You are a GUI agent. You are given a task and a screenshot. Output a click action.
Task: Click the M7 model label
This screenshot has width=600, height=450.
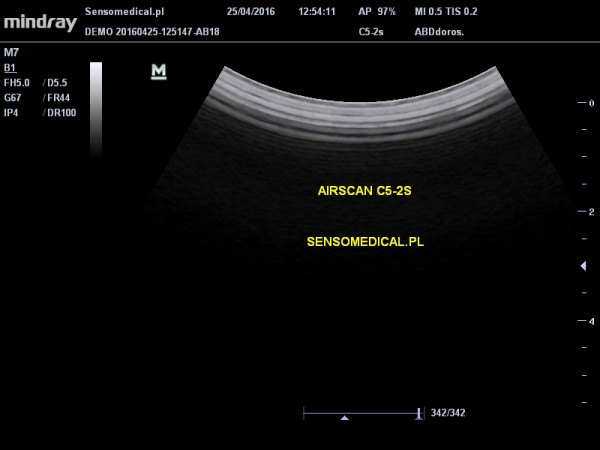coord(11,52)
